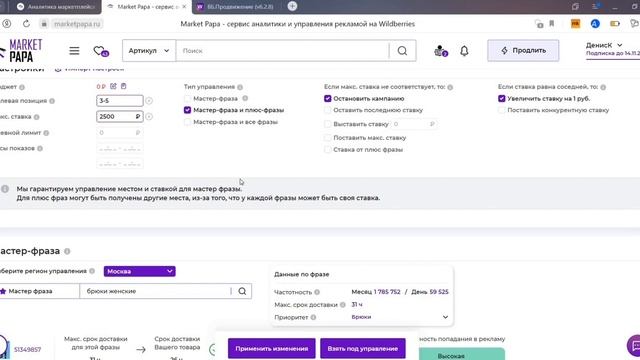Edit the max bid field 2500
The height and width of the screenshot is (360, 640).
pyautogui.click(x=120, y=117)
